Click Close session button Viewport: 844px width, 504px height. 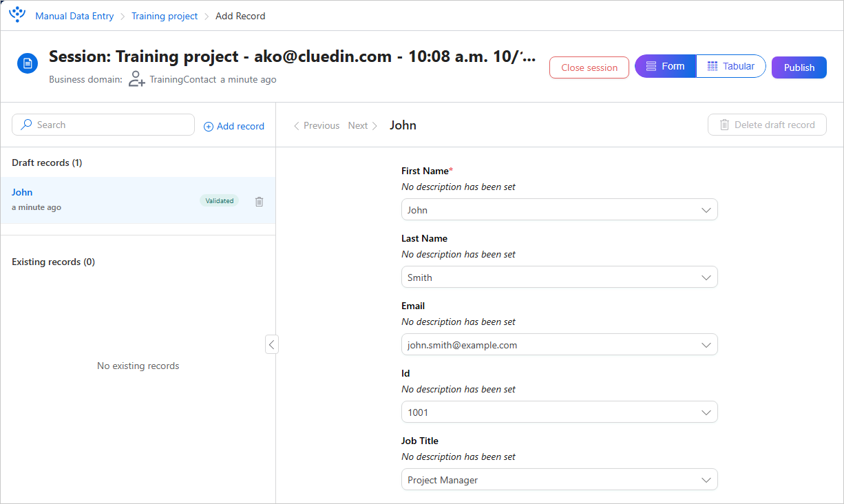coord(589,67)
